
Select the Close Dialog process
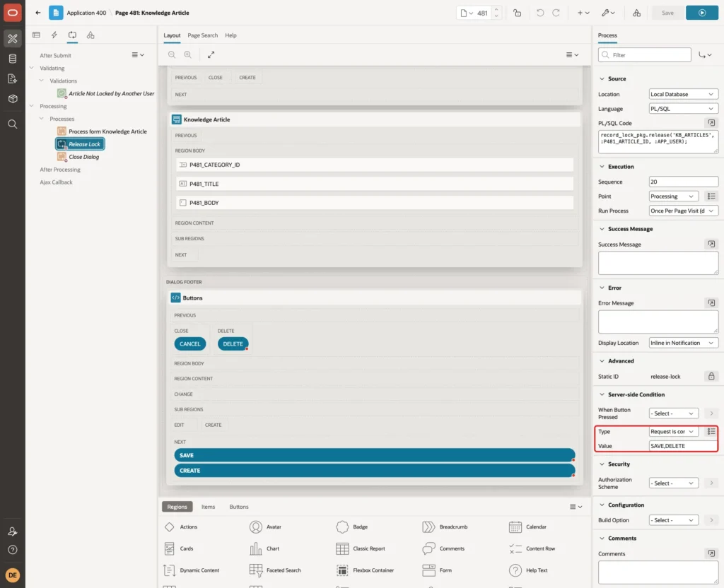pyautogui.click(x=83, y=157)
